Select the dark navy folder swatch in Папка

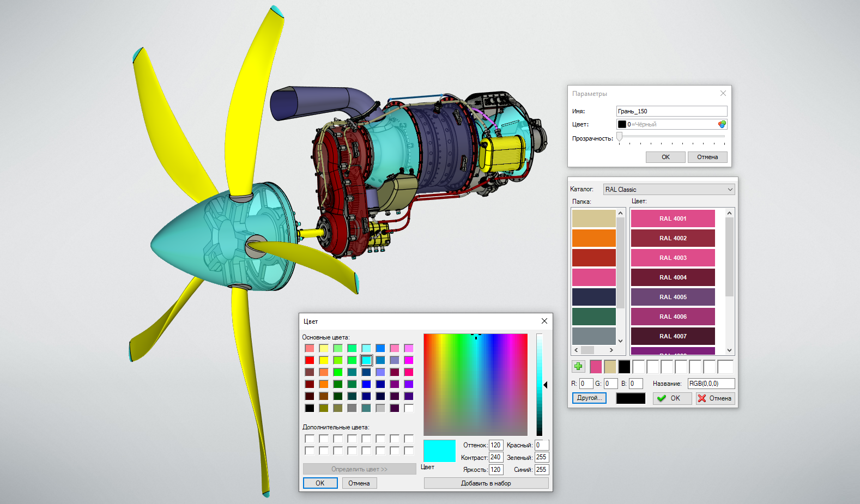click(x=594, y=297)
